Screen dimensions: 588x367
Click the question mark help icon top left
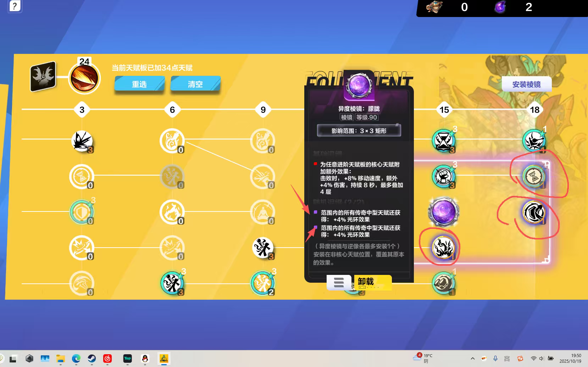pyautogui.click(x=14, y=6)
